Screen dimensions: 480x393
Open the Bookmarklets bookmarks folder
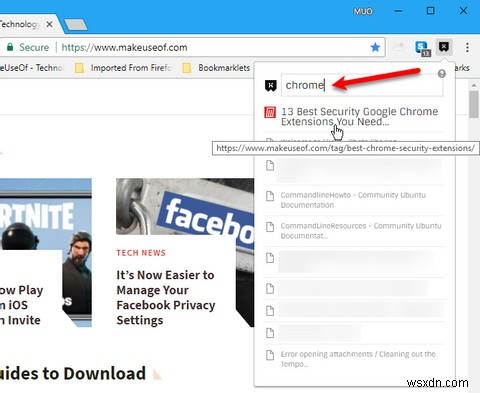pyautogui.click(x=217, y=68)
